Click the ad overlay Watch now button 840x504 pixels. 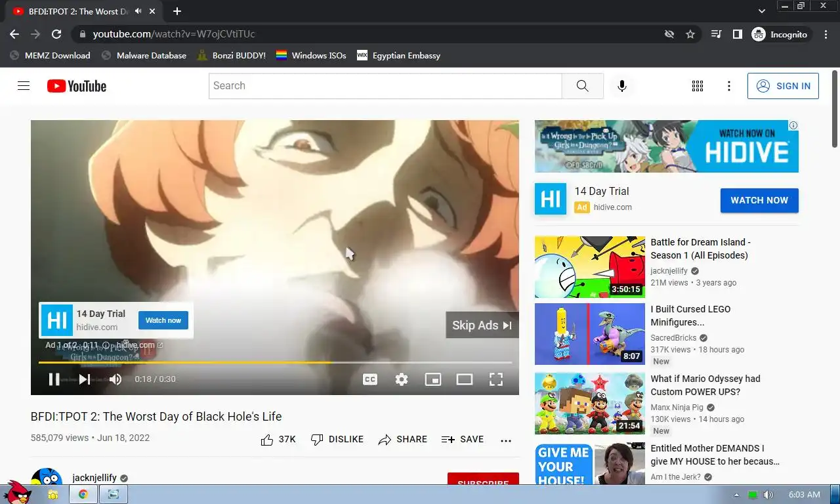click(163, 320)
